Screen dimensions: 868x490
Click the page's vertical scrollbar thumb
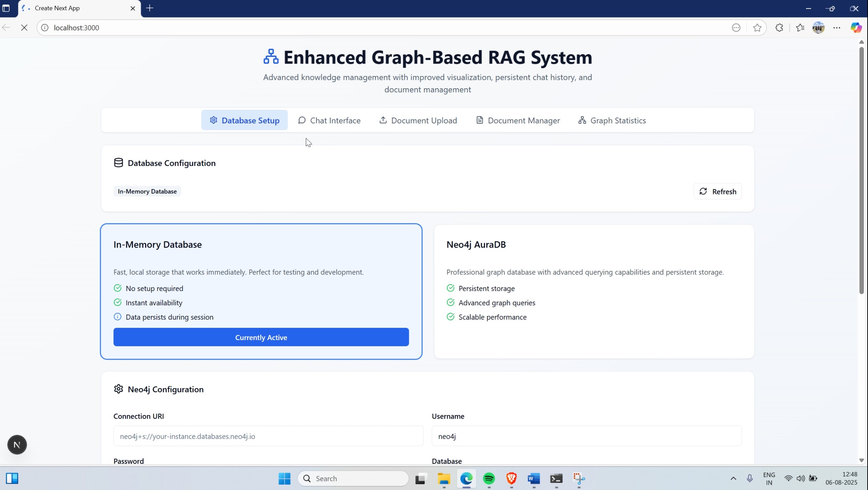pyautogui.click(x=862, y=170)
